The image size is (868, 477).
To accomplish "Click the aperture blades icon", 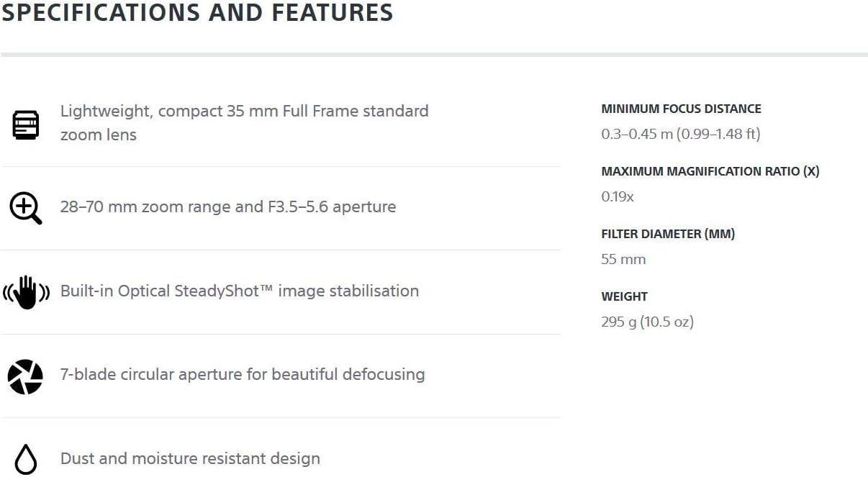I will coord(25,376).
